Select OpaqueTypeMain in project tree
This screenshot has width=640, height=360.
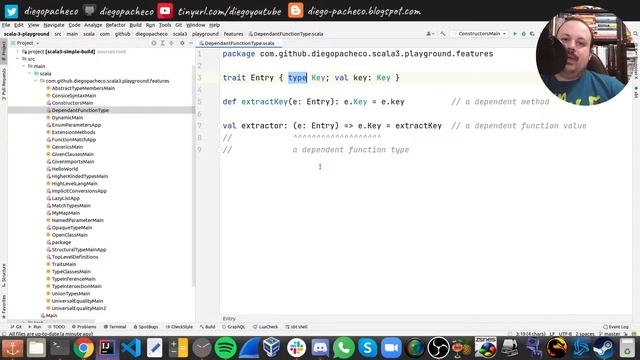(71, 228)
